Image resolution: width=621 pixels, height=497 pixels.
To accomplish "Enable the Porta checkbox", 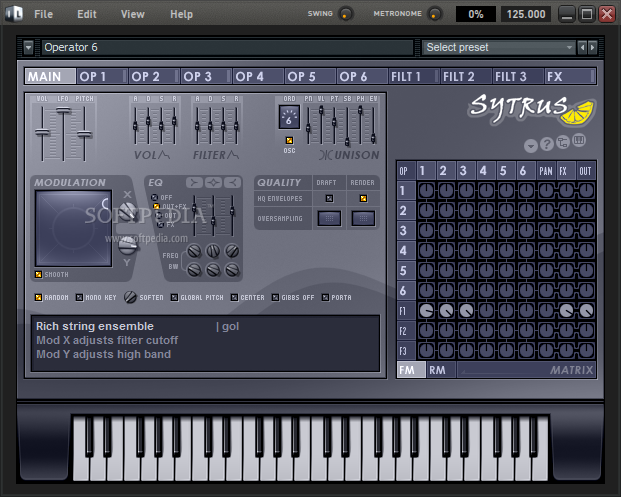I will [325, 297].
